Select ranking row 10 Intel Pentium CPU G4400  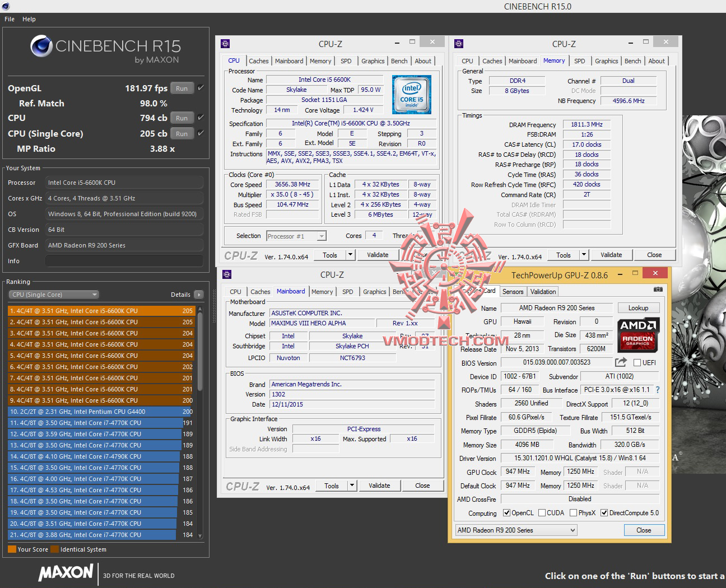coord(101,412)
